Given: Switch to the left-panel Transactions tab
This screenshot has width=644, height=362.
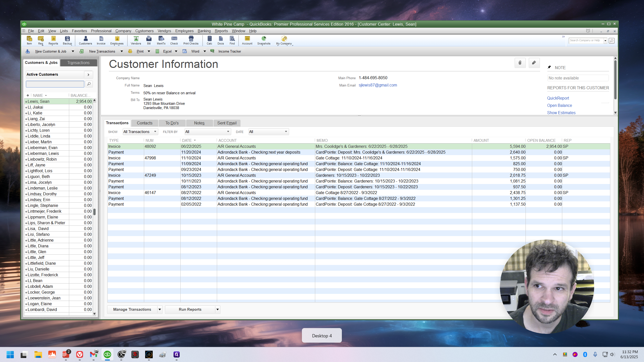Looking at the screenshot, I should tap(78, 63).
